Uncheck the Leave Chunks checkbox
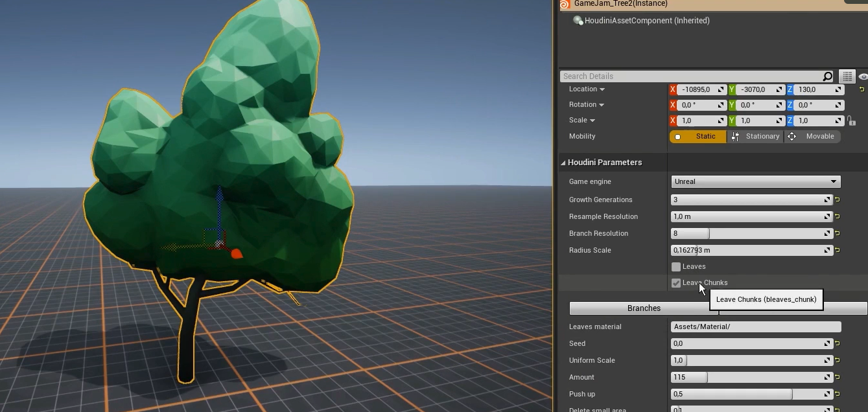868x412 pixels. tap(676, 283)
